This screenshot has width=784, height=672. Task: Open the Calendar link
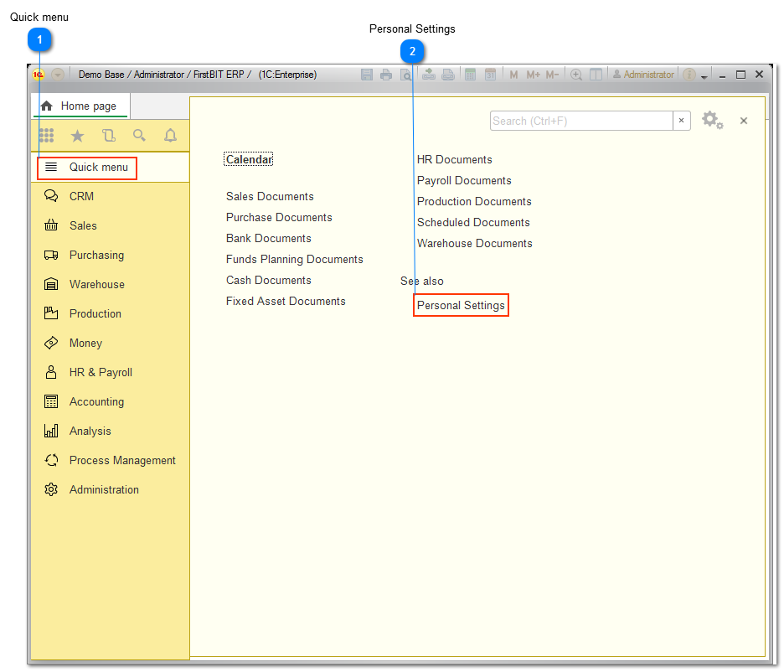click(x=249, y=159)
